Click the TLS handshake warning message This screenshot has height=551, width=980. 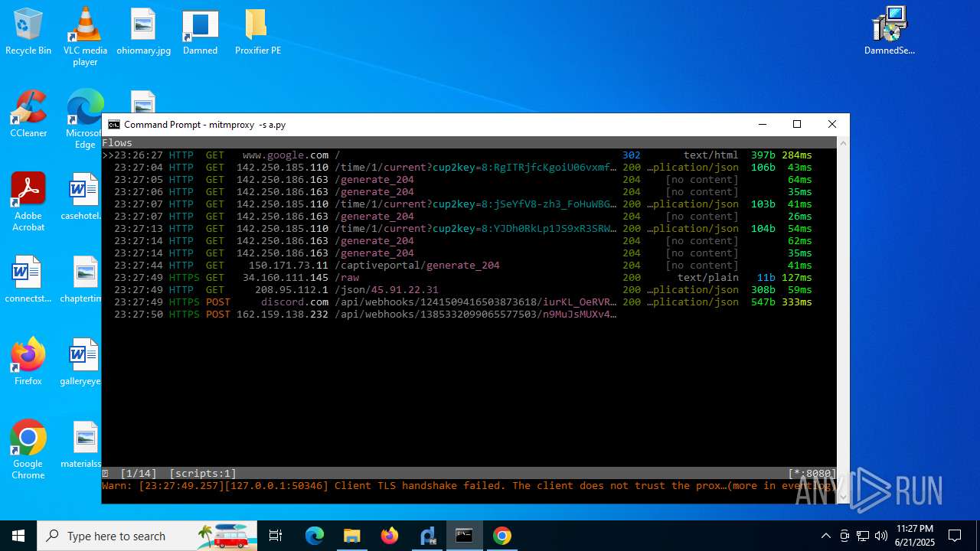[469, 486]
